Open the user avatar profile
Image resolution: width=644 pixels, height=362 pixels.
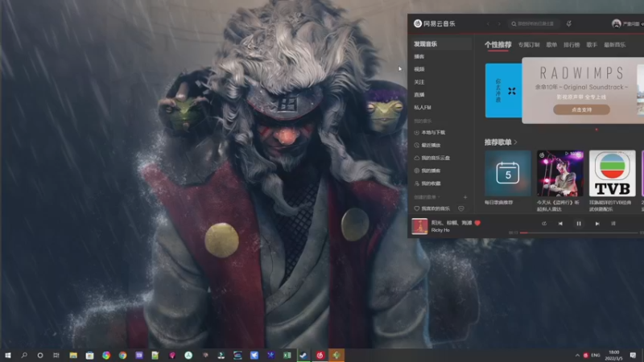point(616,23)
